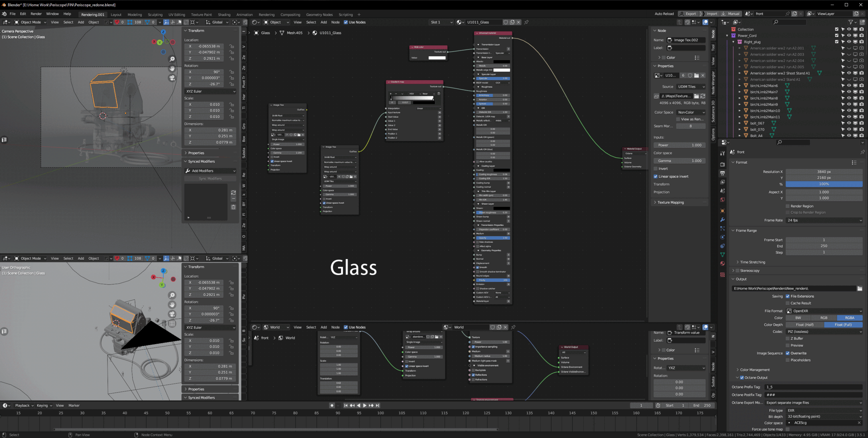This screenshot has height=438, width=868.
Task: Open the Object Mode dropdown in the viewport header
Action: (30, 22)
